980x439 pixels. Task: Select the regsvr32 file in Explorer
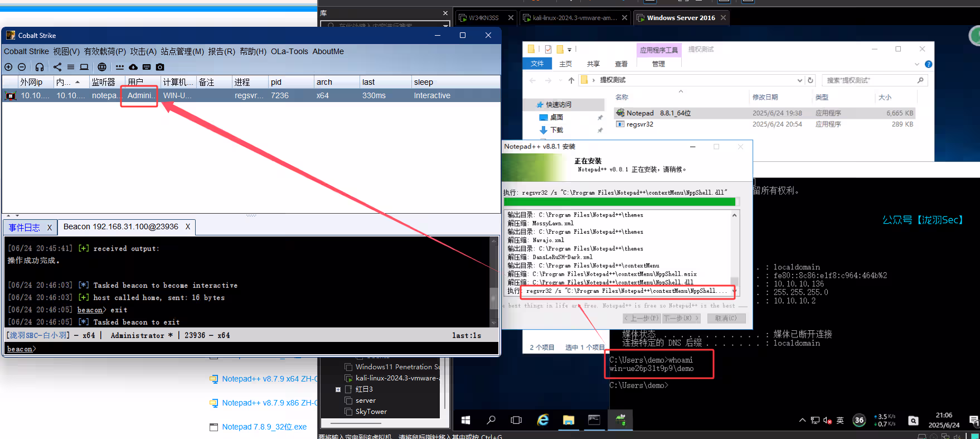point(640,124)
